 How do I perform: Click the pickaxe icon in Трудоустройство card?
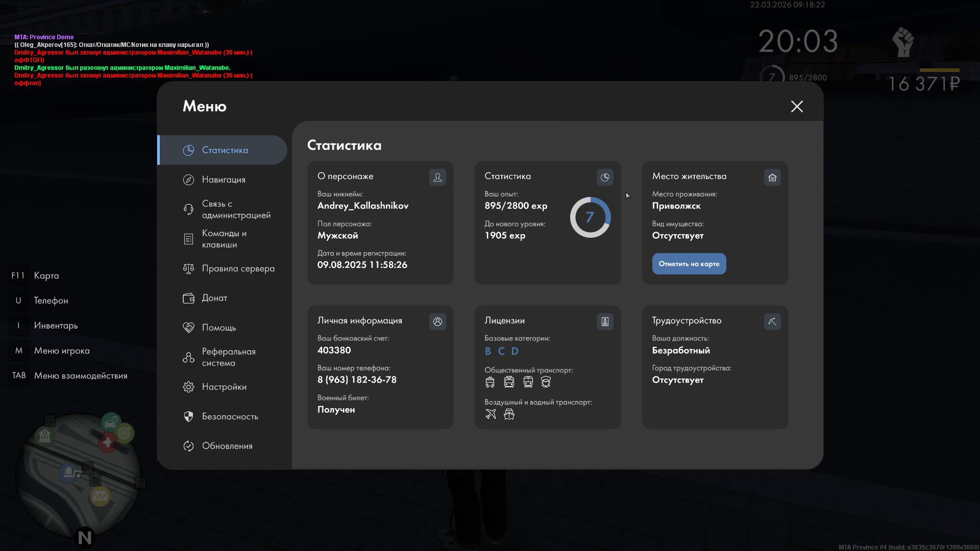(772, 321)
